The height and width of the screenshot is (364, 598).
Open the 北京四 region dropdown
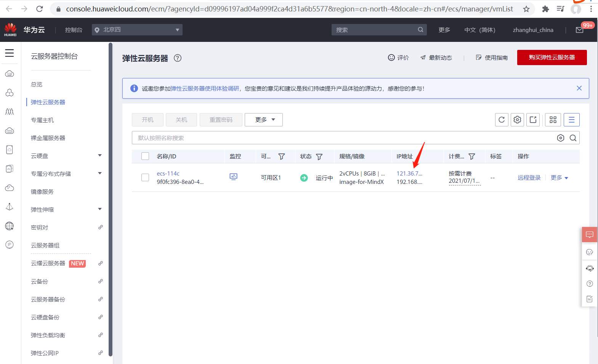point(137,30)
